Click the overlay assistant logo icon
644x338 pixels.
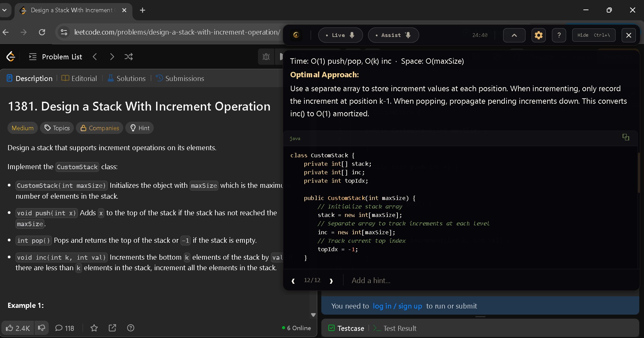pos(296,35)
